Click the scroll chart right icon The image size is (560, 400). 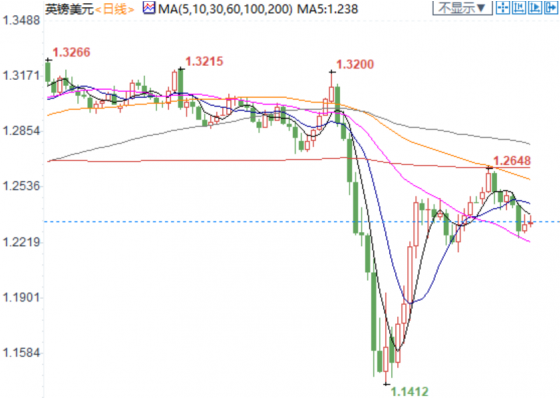coord(535,8)
